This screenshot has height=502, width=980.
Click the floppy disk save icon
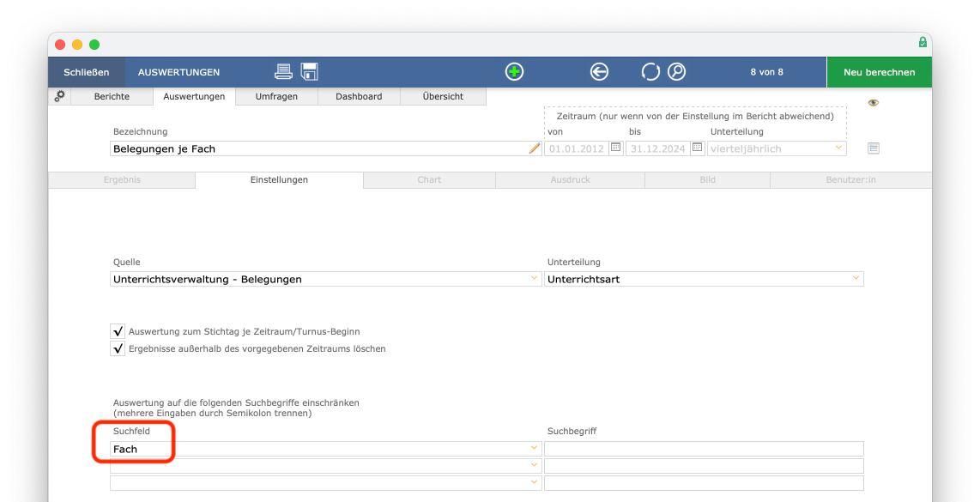pyautogui.click(x=310, y=72)
